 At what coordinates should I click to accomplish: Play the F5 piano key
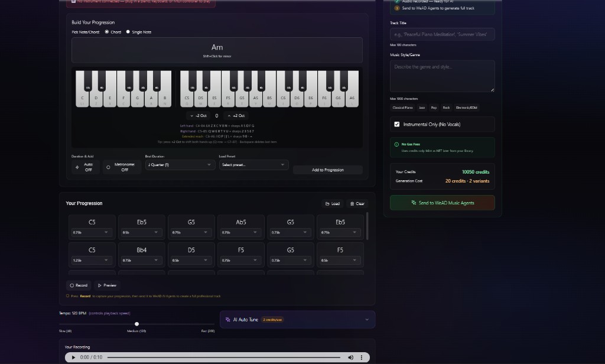[x=228, y=99]
